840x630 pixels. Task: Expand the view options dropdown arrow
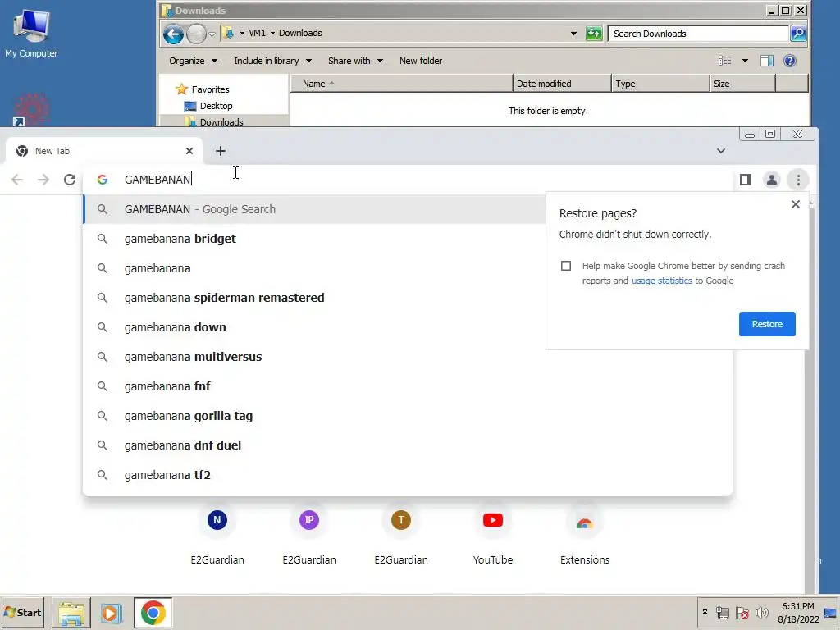tap(745, 61)
